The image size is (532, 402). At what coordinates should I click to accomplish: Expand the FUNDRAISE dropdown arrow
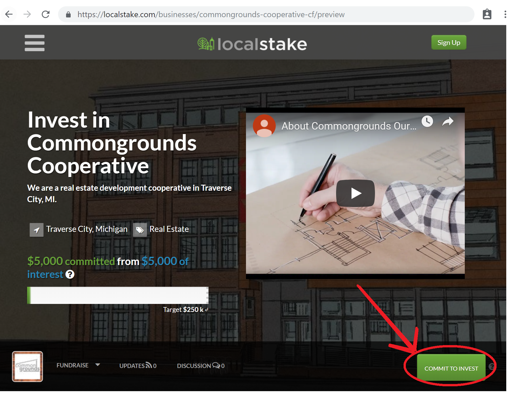(x=98, y=365)
